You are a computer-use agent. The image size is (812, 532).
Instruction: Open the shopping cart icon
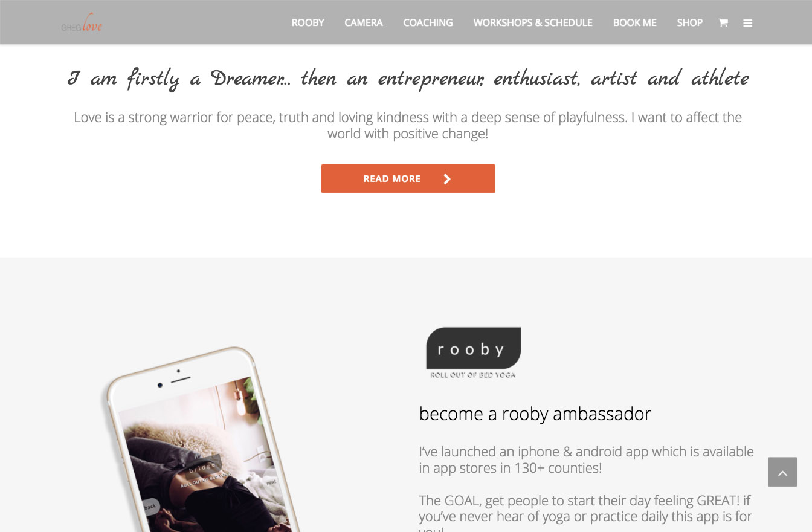click(723, 23)
